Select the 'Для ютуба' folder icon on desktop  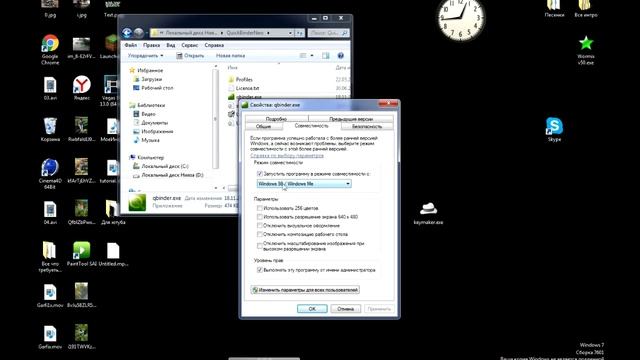[113, 212]
